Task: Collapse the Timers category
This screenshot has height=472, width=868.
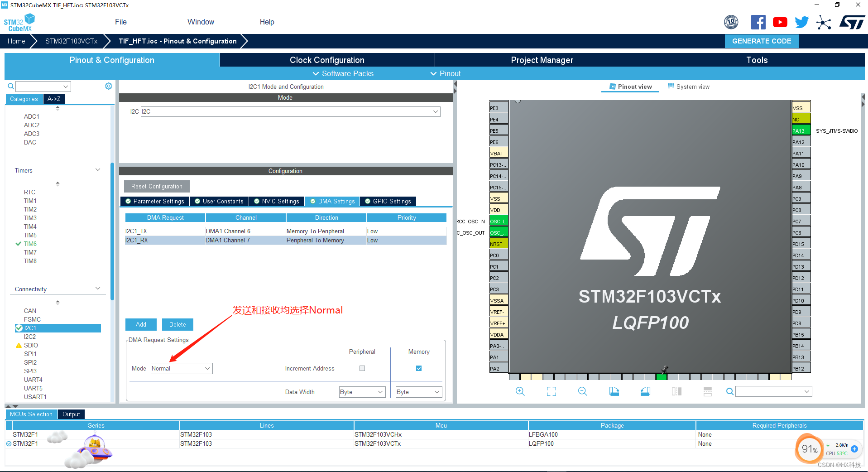Action: (x=98, y=170)
